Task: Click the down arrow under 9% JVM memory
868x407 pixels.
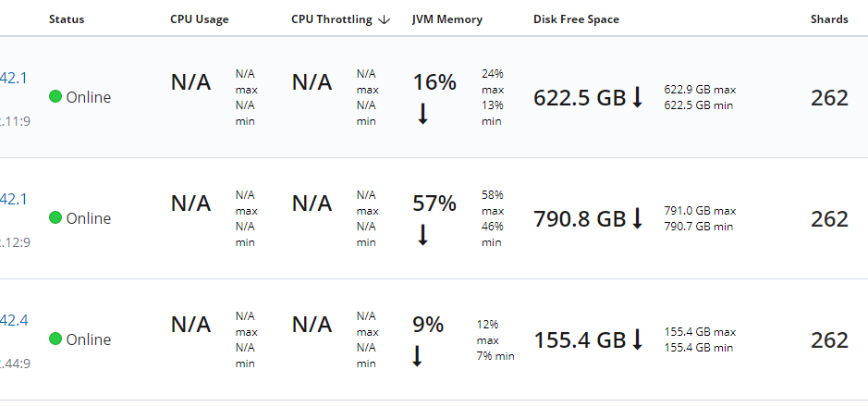Action: pyautogui.click(x=418, y=355)
